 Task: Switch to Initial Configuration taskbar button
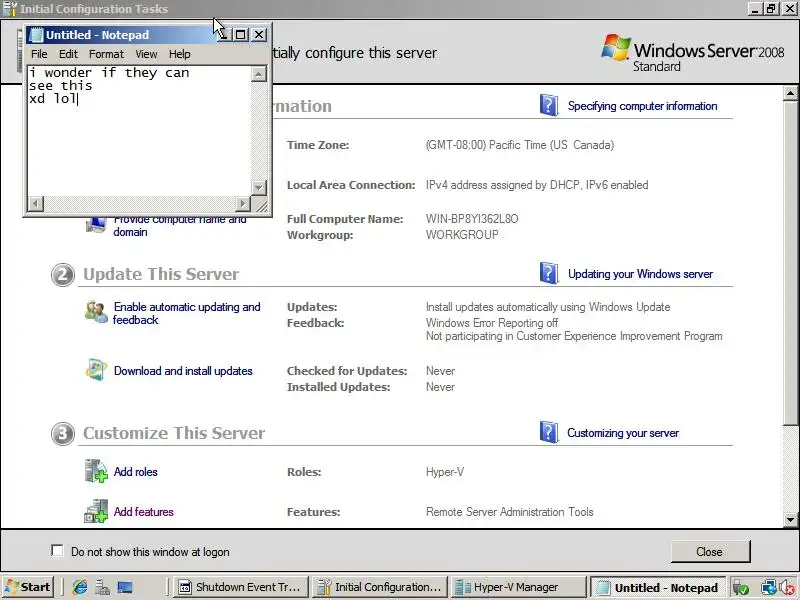tap(380, 587)
